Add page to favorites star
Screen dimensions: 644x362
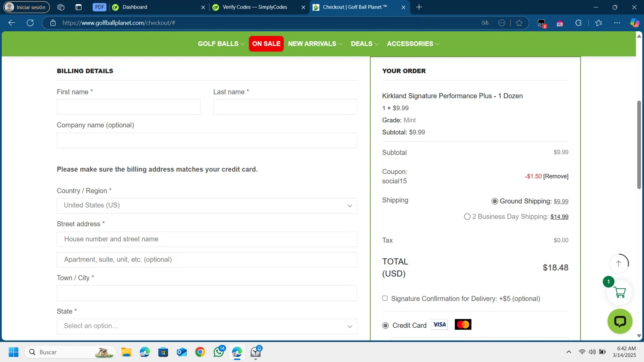[519, 23]
